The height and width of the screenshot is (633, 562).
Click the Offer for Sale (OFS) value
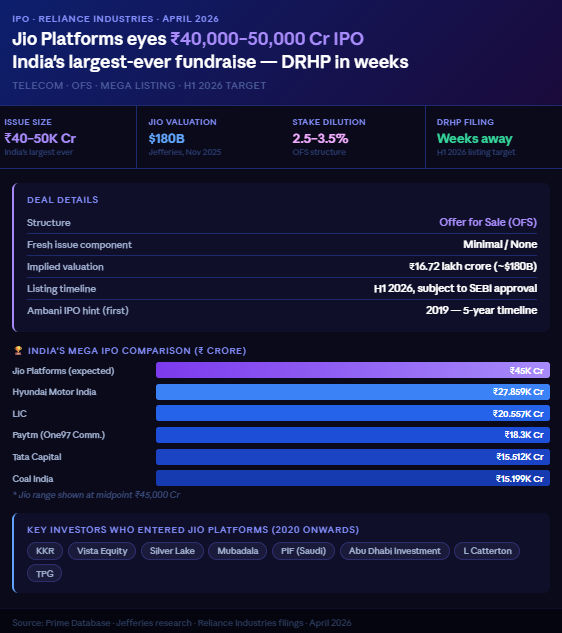[x=488, y=222]
